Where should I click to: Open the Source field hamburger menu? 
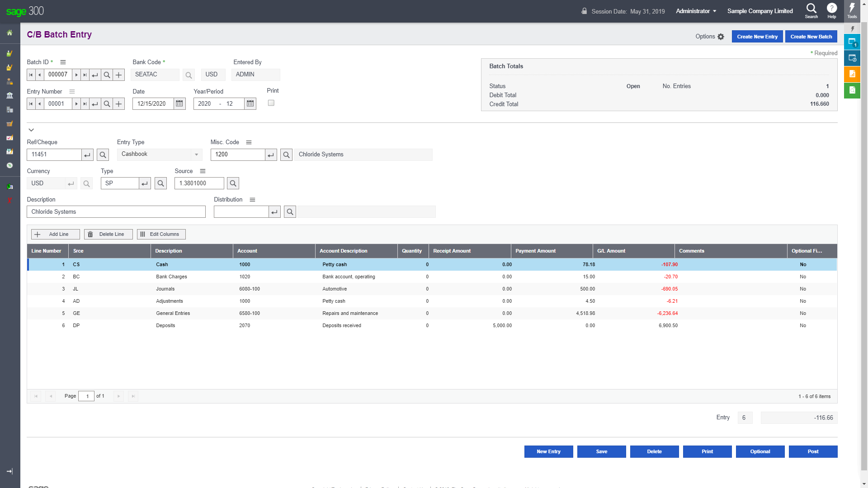point(203,171)
